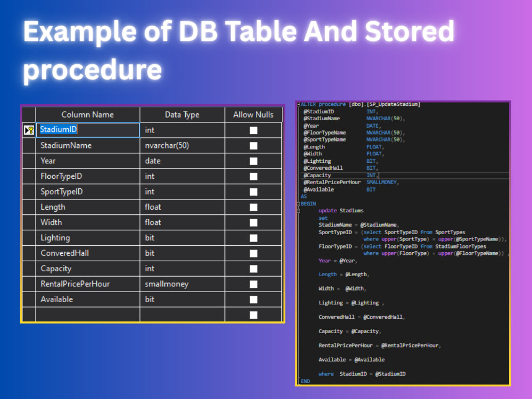Toggle Allow Nulls for FloorTypeID row
This screenshot has width=532, height=399.
[x=253, y=177]
